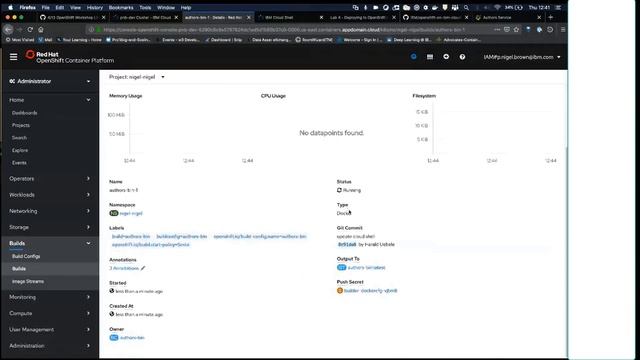Image resolution: width=640 pixels, height=360 pixels.
Task: Edit annotations with the pencil icon
Action: tap(143, 268)
